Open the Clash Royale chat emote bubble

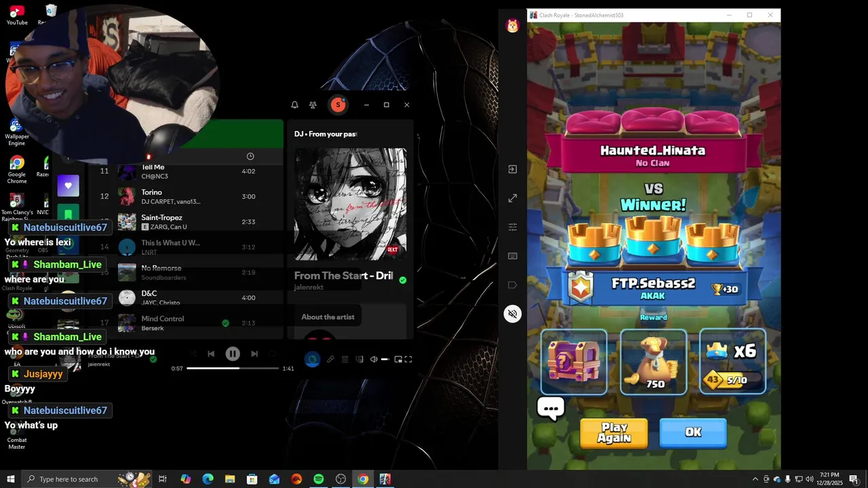point(551,408)
